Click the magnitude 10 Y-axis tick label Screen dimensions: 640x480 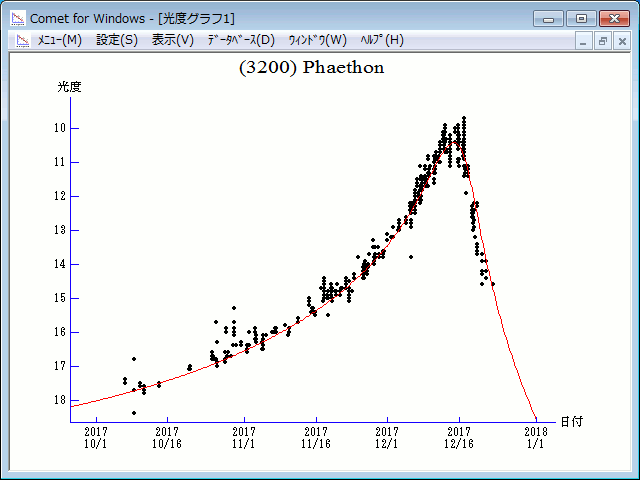[x=60, y=128]
